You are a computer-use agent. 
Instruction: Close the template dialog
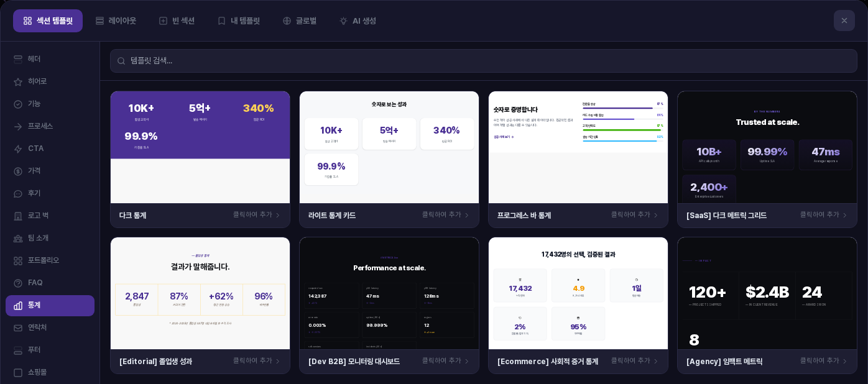[844, 21]
